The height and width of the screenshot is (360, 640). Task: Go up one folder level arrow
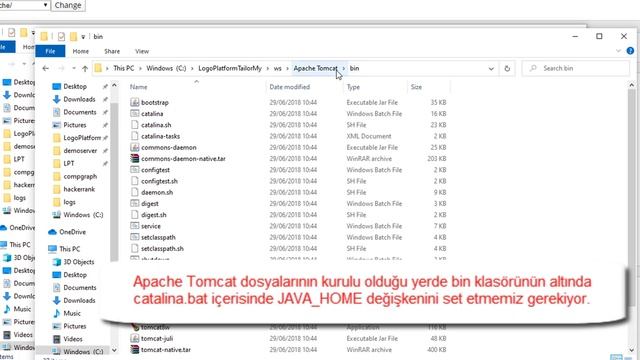pyautogui.click(x=85, y=68)
